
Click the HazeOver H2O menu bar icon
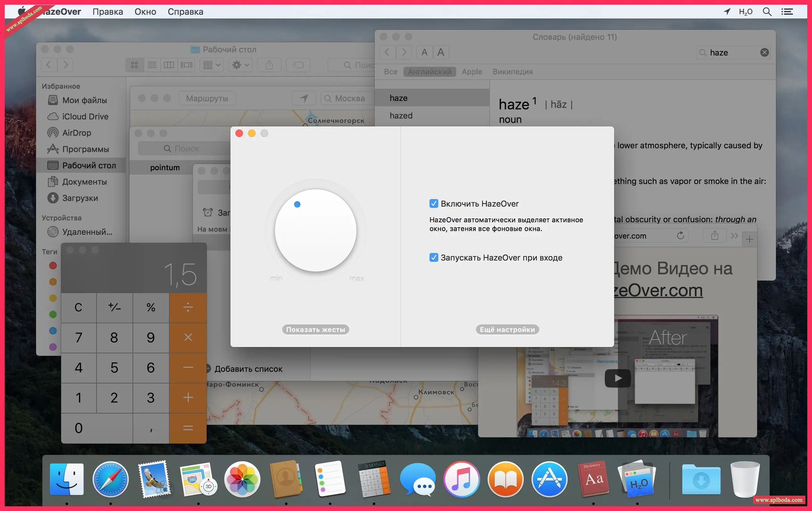click(x=745, y=12)
